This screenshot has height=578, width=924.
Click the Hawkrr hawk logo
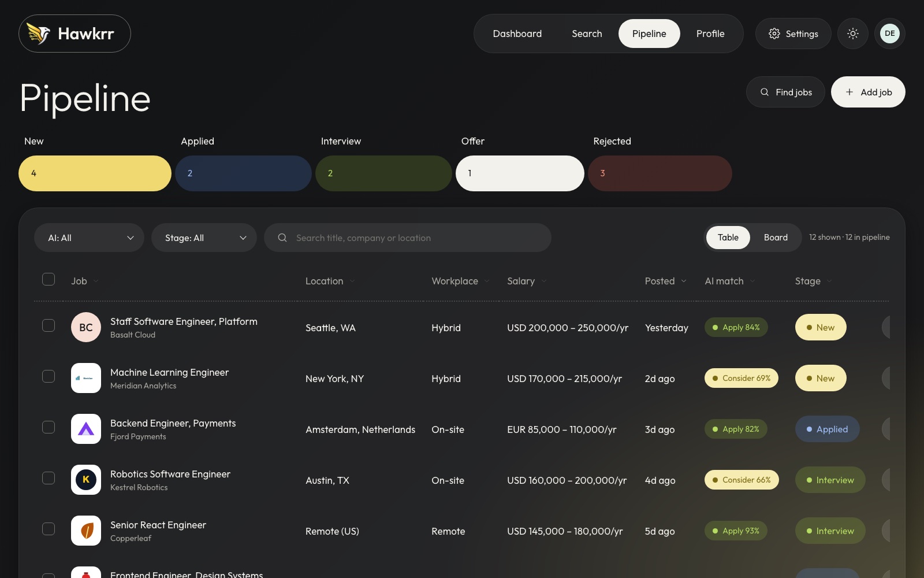tap(74, 34)
